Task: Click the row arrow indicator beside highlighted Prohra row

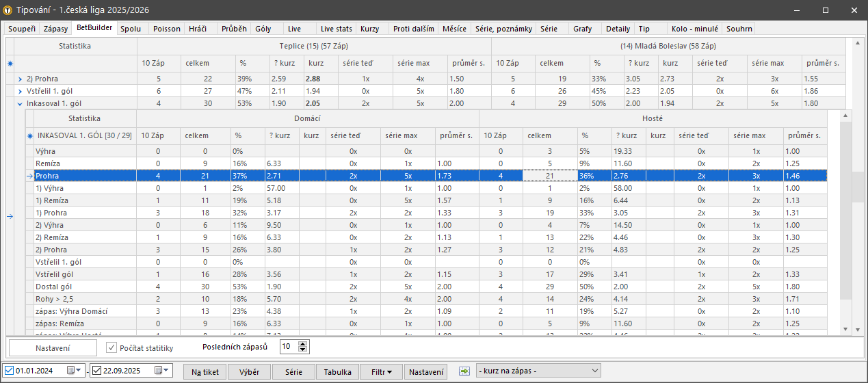Action: tap(29, 176)
